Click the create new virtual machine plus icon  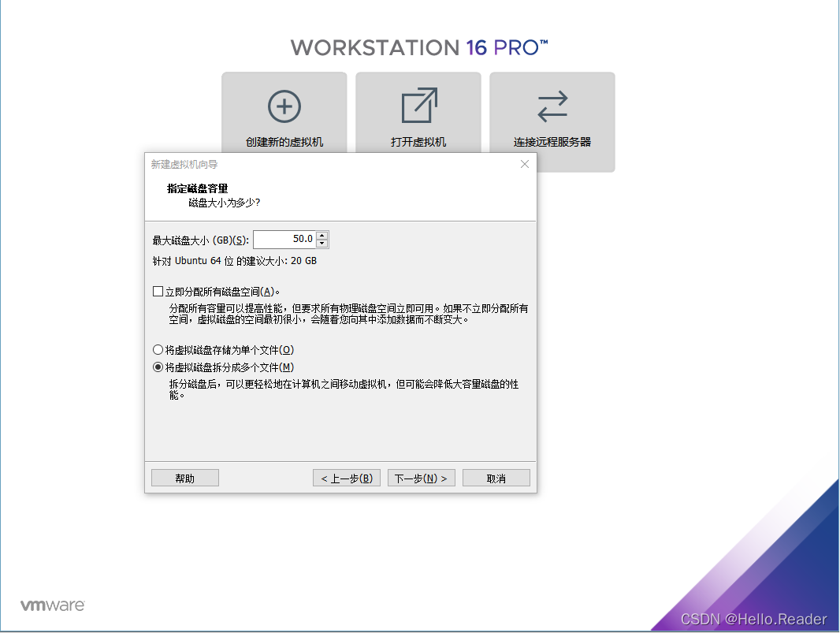[x=284, y=106]
